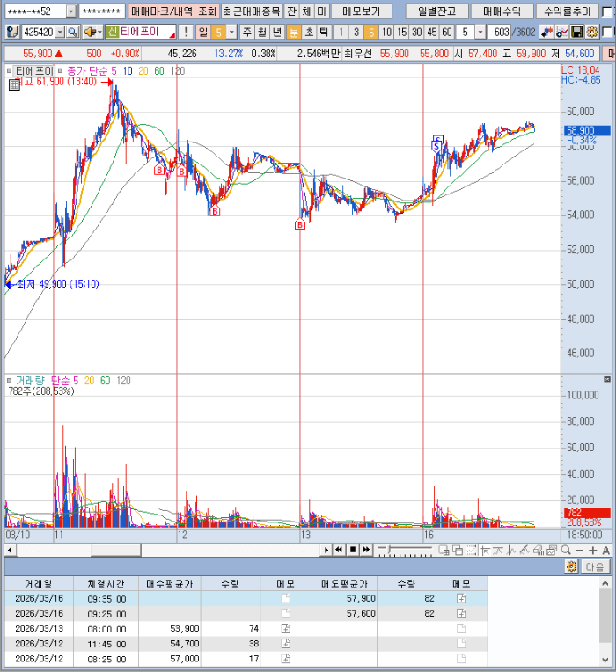Click the minus zoom-out icon

pos(579,551)
